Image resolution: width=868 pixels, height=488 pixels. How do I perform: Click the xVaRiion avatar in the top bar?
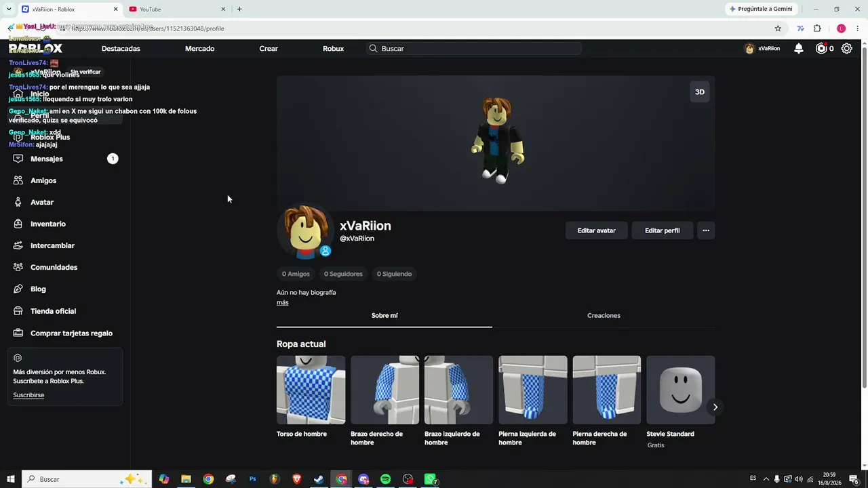point(749,49)
